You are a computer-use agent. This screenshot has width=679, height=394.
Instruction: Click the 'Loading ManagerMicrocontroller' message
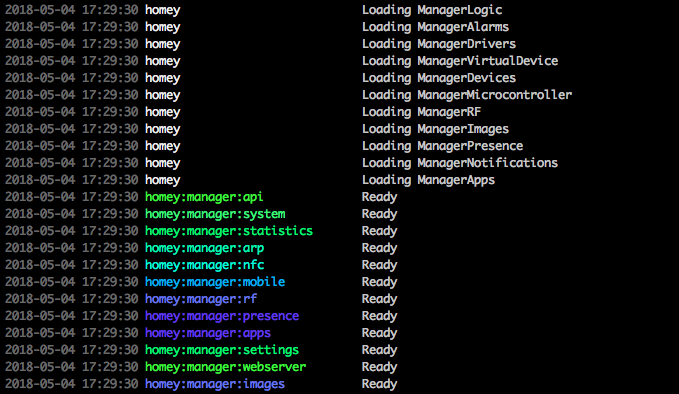point(467,95)
